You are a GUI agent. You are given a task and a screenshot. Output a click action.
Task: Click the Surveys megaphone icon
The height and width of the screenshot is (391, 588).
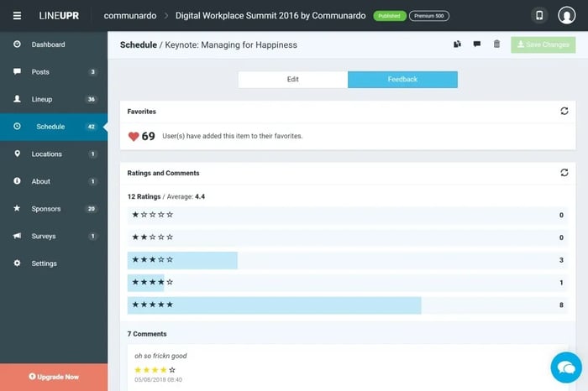[x=17, y=236]
